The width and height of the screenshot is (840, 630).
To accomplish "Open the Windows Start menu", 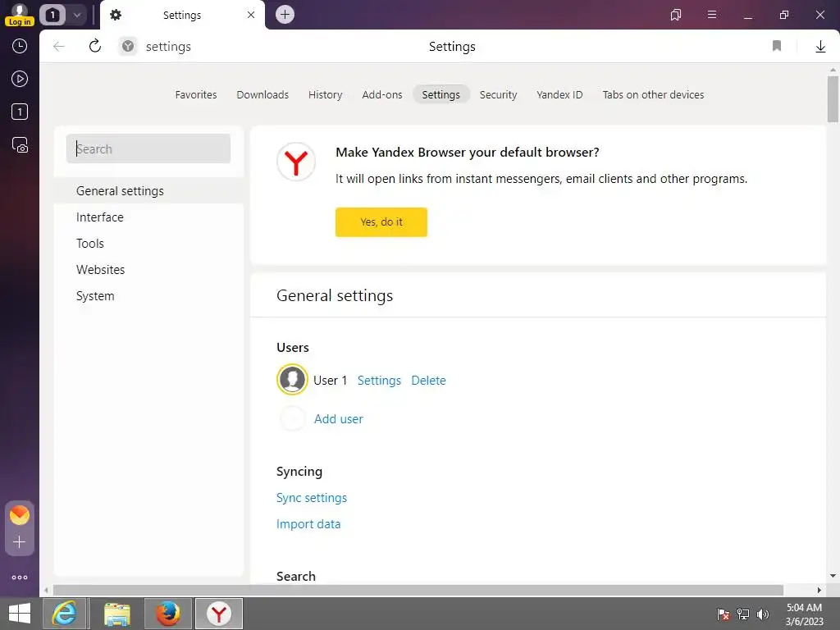I will [20, 614].
